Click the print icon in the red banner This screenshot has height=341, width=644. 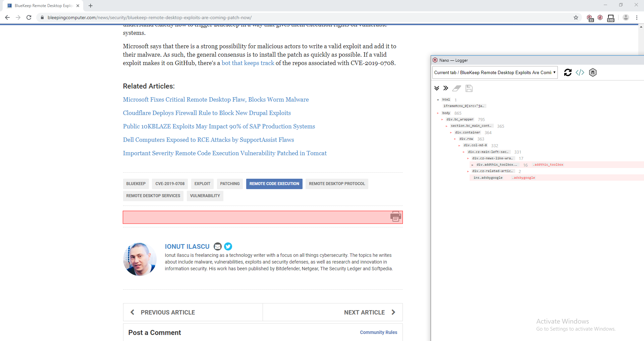tap(396, 217)
